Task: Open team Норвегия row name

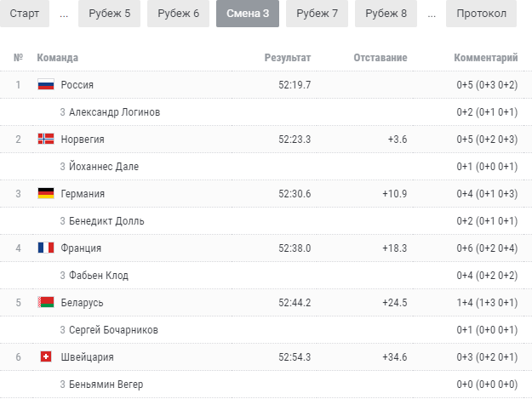Action: [x=83, y=139]
